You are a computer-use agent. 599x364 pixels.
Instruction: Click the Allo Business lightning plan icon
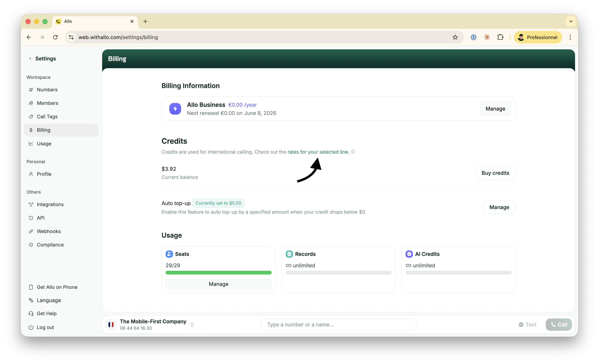pyautogui.click(x=175, y=108)
